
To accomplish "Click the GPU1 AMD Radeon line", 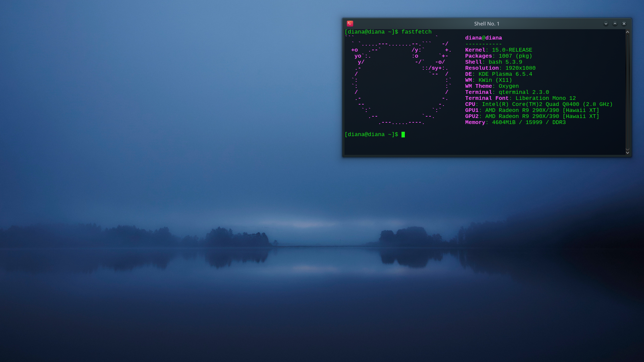I will [x=532, y=110].
